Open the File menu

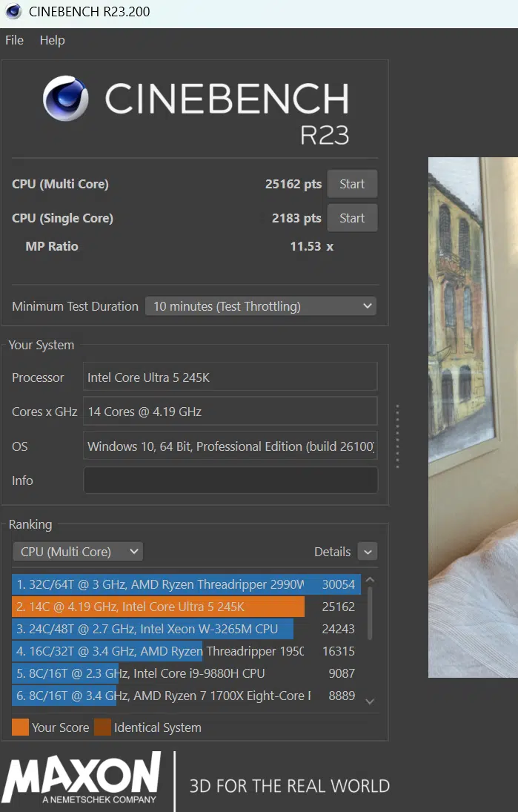tap(15, 40)
